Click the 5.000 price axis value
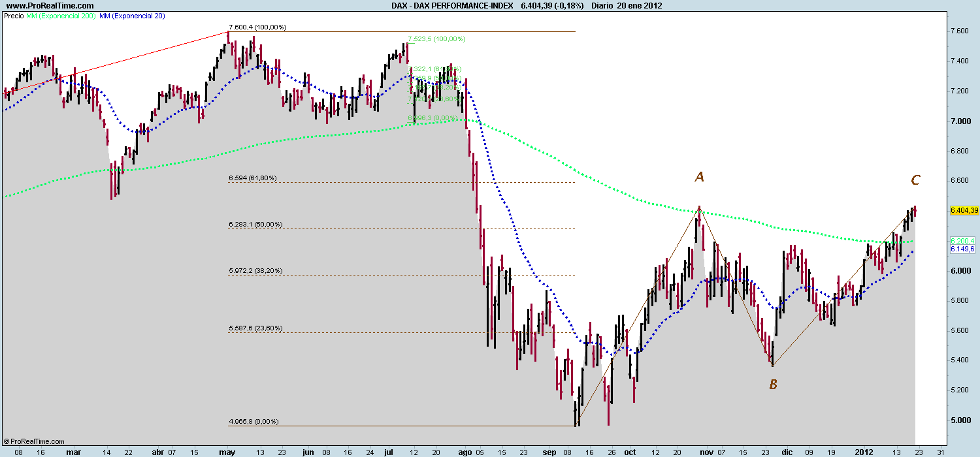Screen dimensions: 980x457 [x=959, y=420]
